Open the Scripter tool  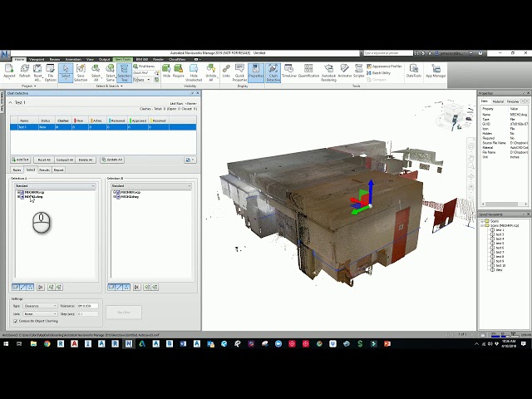[x=358, y=71]
